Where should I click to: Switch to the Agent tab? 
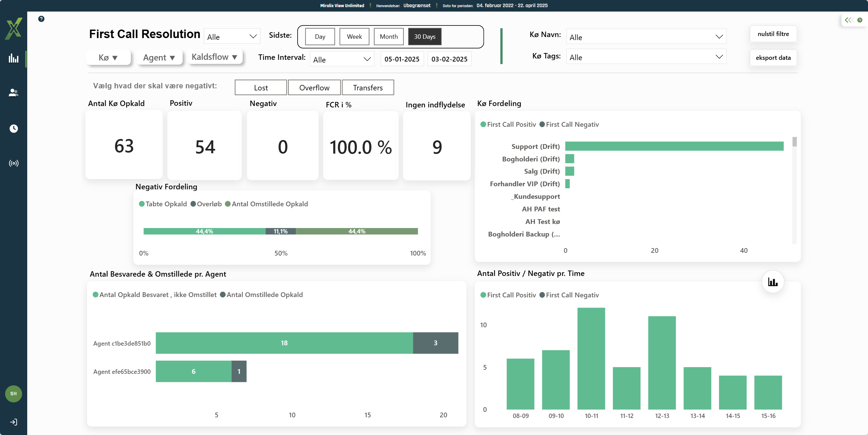pos(159,57)
